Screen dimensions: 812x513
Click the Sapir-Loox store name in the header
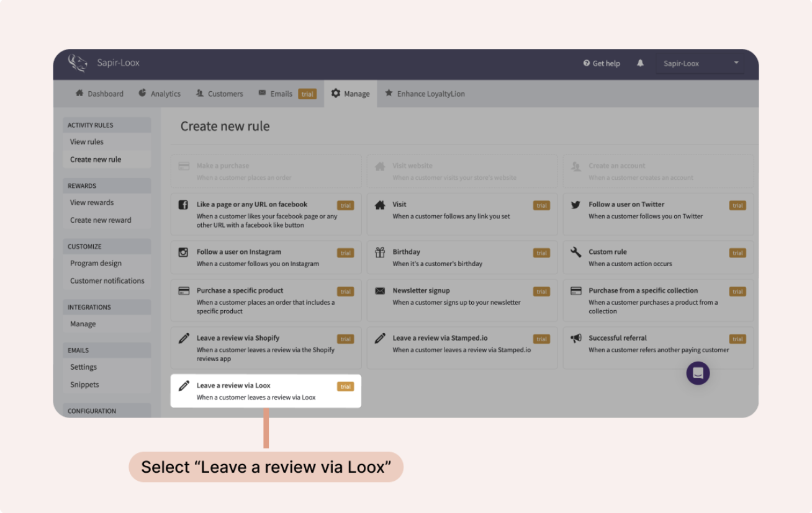pos(118,63)
